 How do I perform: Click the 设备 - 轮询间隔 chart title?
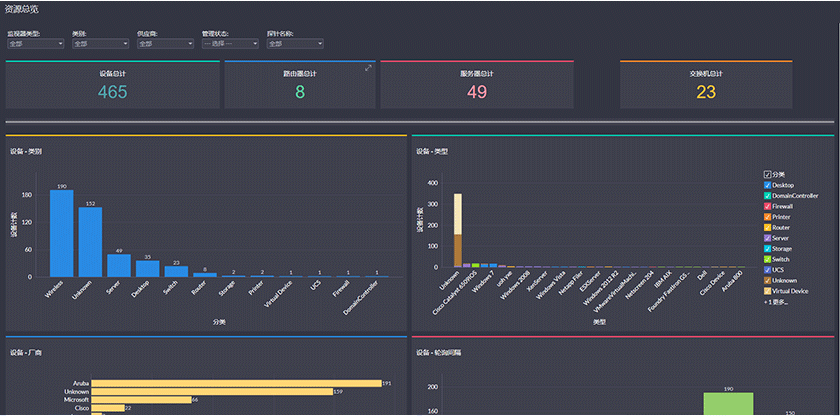(x=439, y=353)
